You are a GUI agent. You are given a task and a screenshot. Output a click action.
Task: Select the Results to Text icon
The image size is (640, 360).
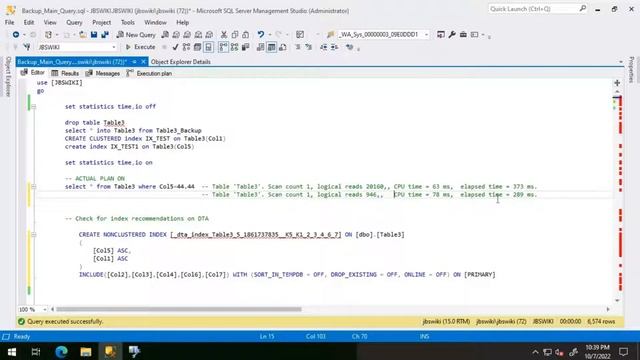(x=260, y=47)
